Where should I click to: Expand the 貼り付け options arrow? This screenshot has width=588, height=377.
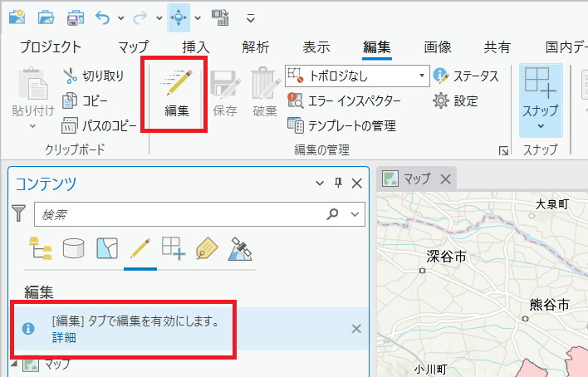(x=33, y=126)
